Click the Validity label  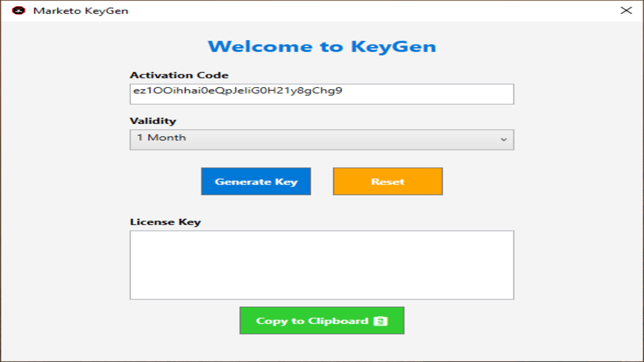point(153,121)
